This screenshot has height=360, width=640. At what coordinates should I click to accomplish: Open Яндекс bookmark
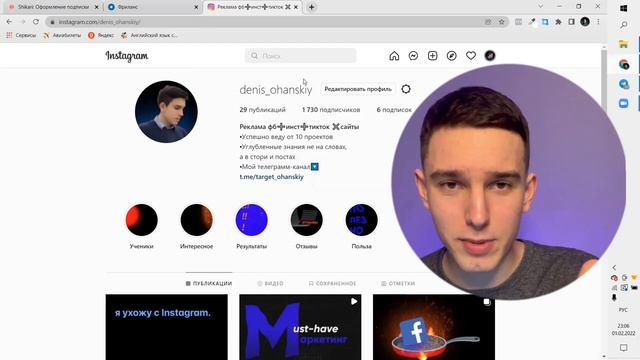click(x=101, y=36)
